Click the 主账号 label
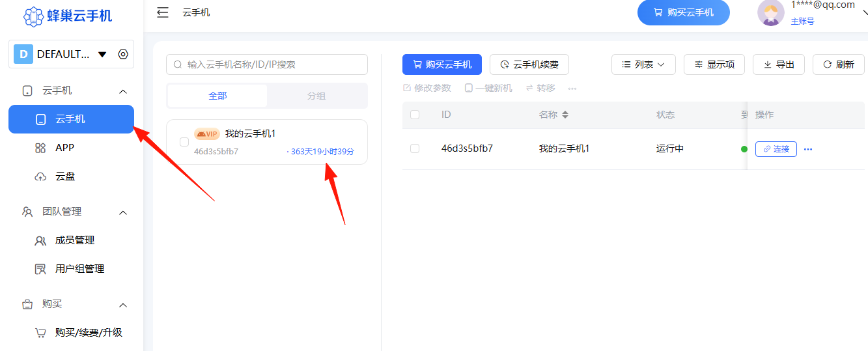This screenshot has height=351, width=868. tap(802, 21)
